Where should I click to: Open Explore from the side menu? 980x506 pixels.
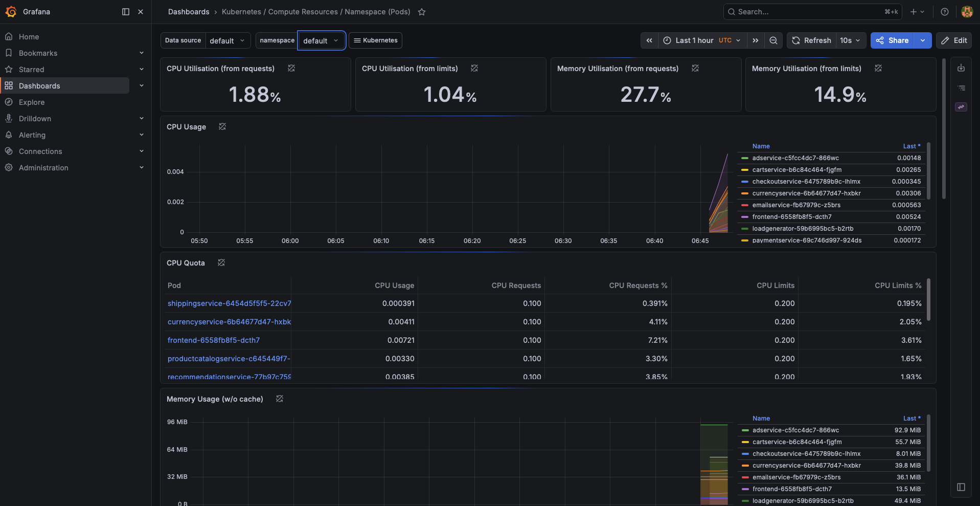32,102
